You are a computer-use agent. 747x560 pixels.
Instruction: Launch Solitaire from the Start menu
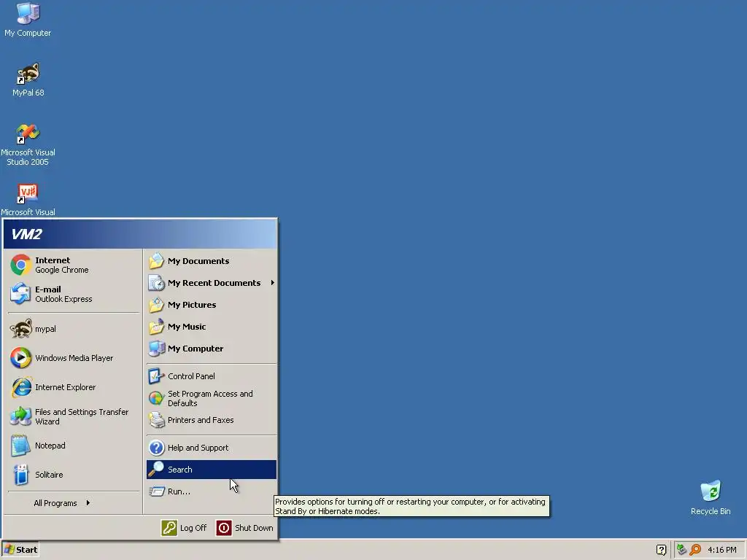click(74, 475)
